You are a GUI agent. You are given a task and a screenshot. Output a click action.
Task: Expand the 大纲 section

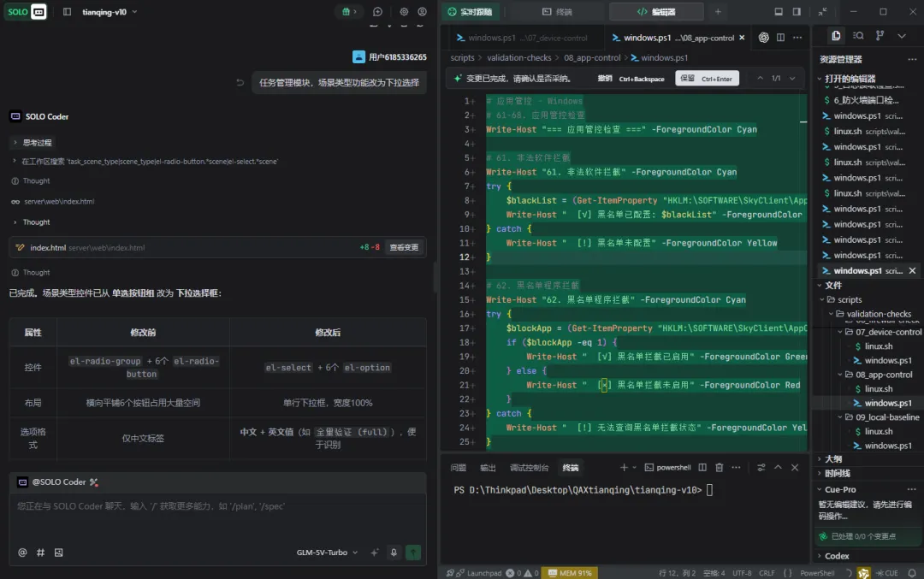point(831,459)
